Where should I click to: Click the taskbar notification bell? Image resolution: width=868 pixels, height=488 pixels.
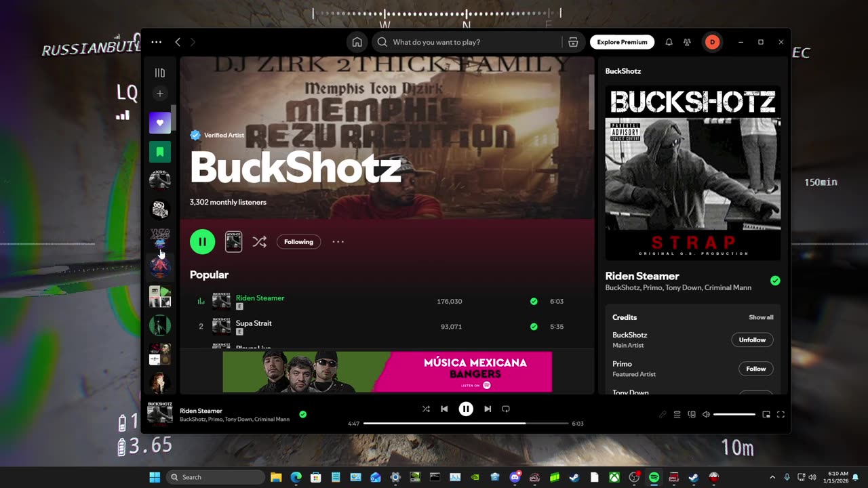(x=856, y=477)
